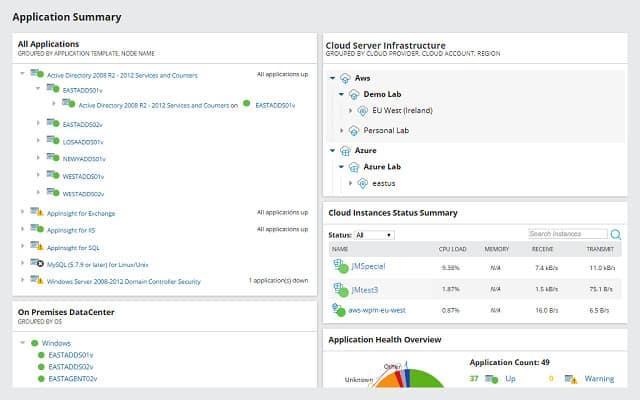Click the Domain Controller Security warning icon
This screenshot has height=400, width=640.
point(37,280)
